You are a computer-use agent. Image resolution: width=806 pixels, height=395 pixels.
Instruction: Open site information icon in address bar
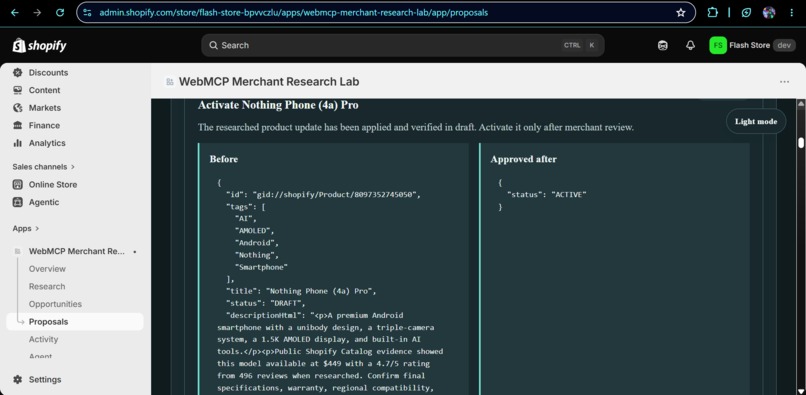(x=87, y=12)
